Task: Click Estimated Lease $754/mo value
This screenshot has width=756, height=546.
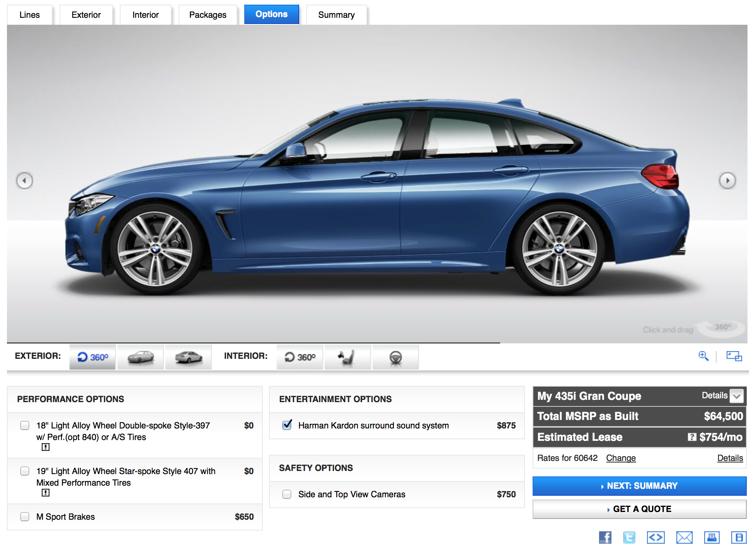Action: pyautogui.click(x=721, y=437)
